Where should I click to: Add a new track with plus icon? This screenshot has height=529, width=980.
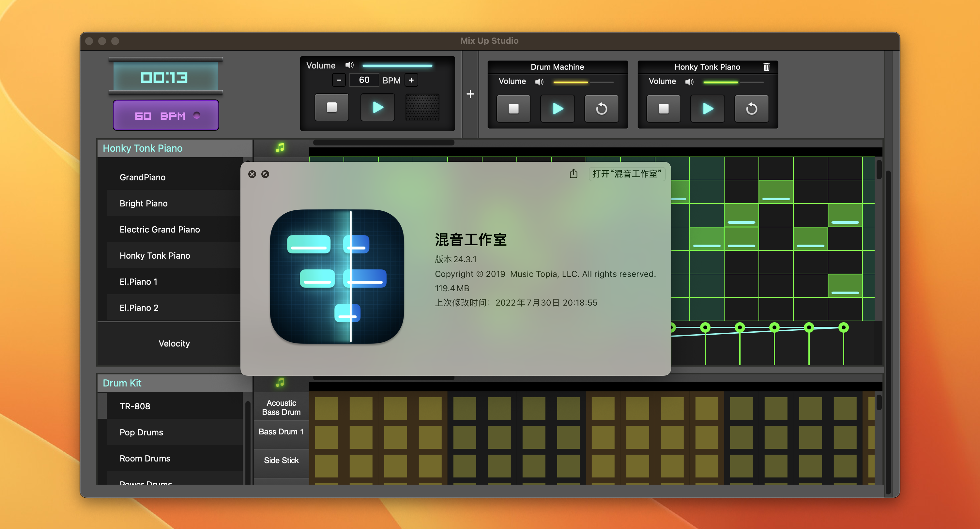tap(470, 94)
